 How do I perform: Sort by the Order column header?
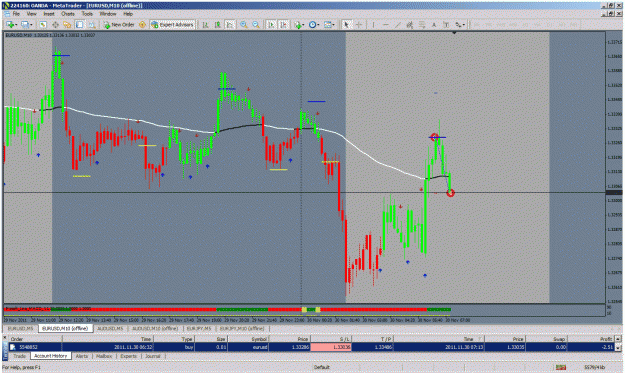pyautogui.click(x=35, y=339)
